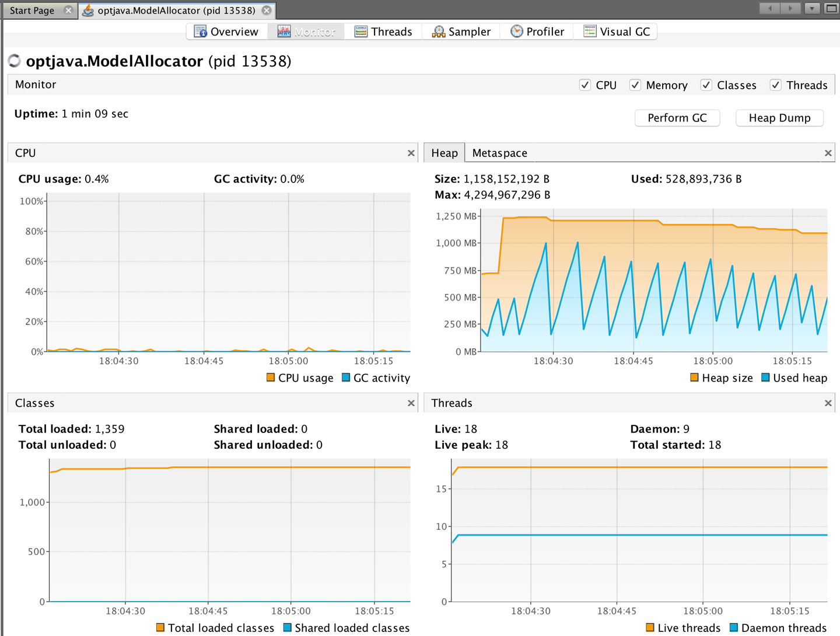Image resolution: width=840 pixels, height=636 pixels.
Task: Close the CPU graph panel
Action: pos(411,153)
